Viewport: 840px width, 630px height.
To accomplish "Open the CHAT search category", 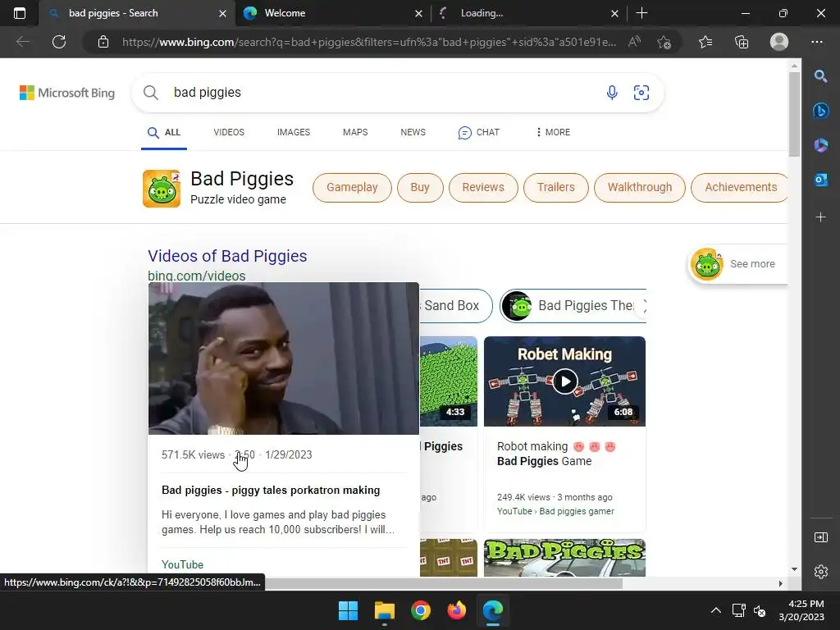I will 478,132.
